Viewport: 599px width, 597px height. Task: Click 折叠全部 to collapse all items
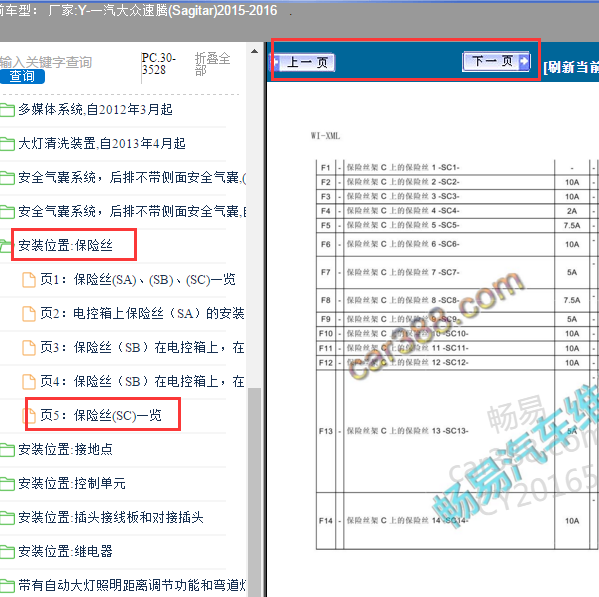(x=212, y=64)
